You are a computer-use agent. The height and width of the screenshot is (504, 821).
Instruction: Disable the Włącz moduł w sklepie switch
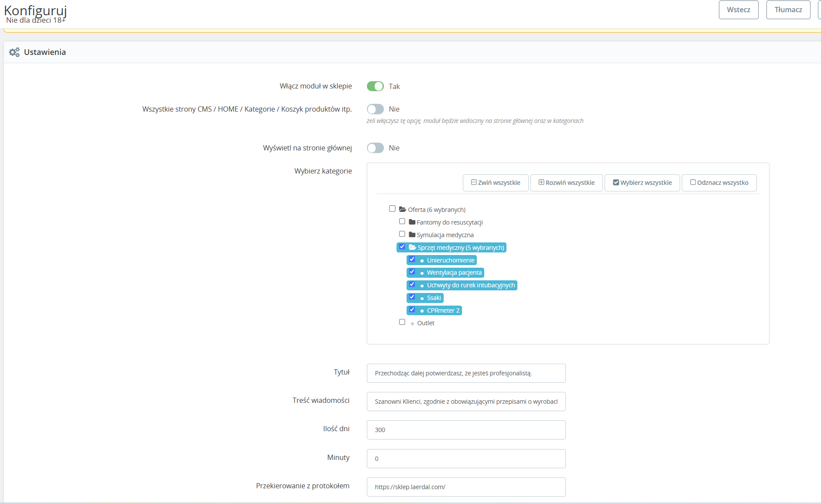(x=375, y=86)
